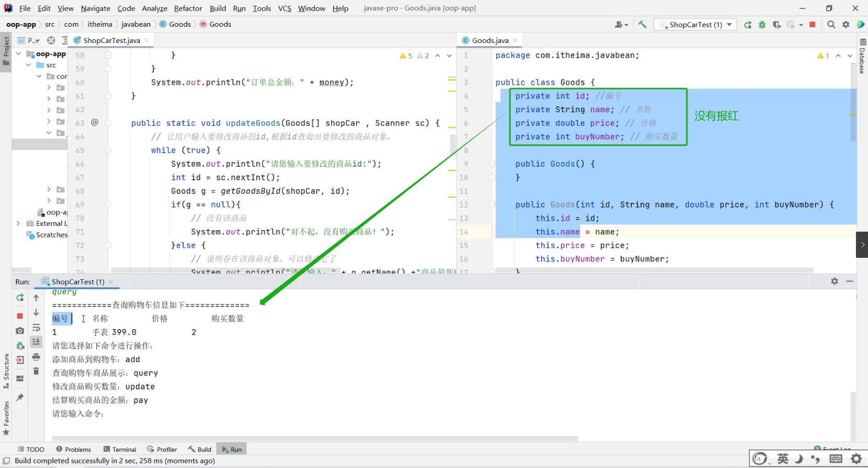Open Run panel settings gear
868x468 pixels.
click(x=834, y=281)
